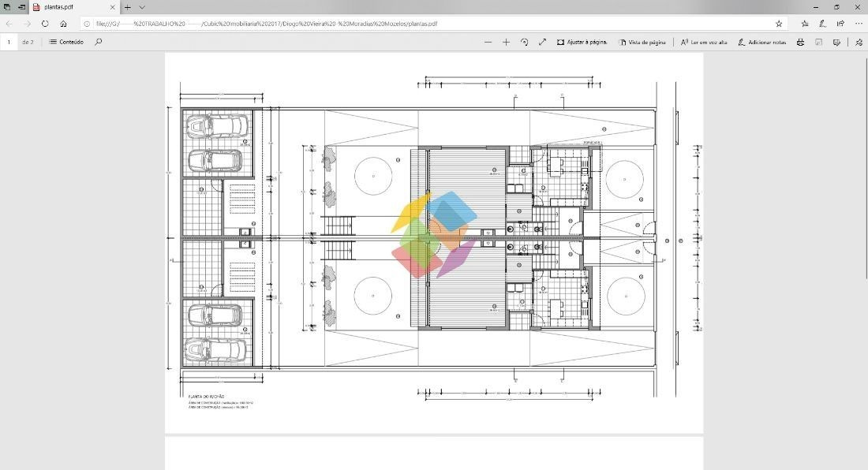Enter full screen with diagonal arrow icon
Screen dimensions: 868x470
542,42
